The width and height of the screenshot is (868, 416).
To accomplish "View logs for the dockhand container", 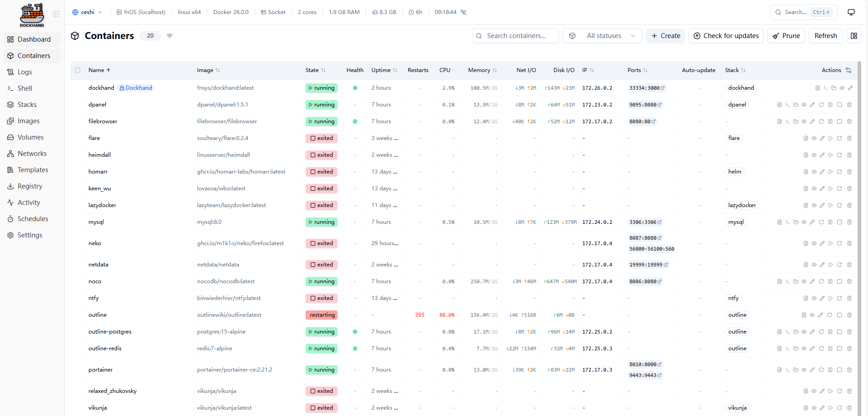I will [817, 88].
